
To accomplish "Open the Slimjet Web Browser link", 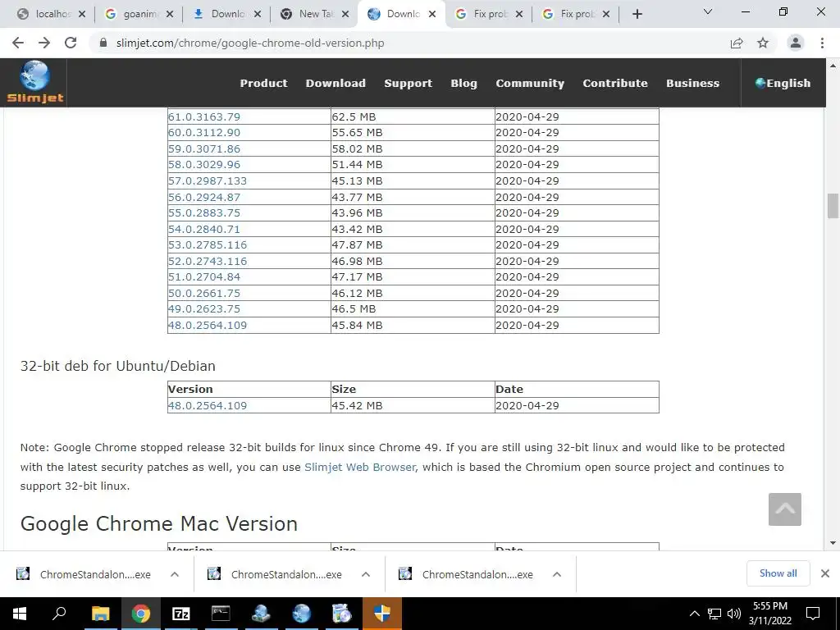I will point(360,467).
